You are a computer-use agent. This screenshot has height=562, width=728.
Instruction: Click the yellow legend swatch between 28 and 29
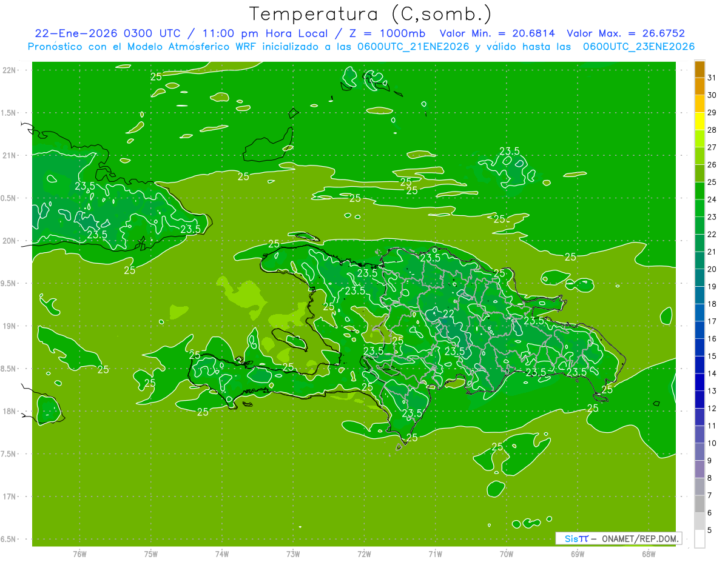click(699, 121)
